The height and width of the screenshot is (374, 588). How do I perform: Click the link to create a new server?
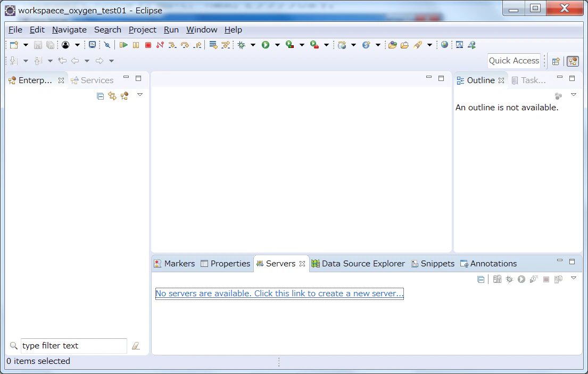(x=279, y=293)
